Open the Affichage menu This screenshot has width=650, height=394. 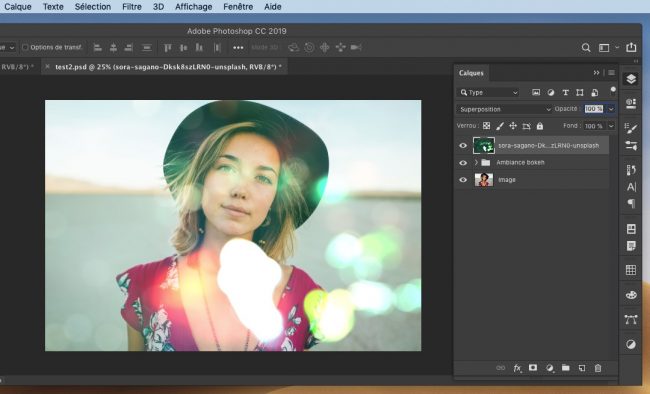194,7
